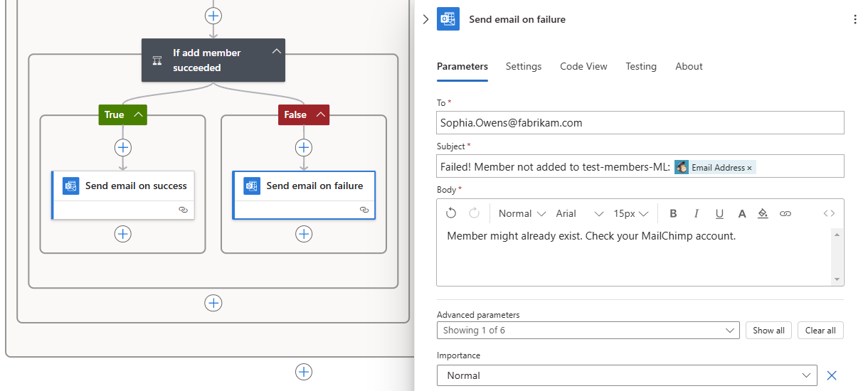Collapse the False branch
The image size is (868, 391).
321,114
